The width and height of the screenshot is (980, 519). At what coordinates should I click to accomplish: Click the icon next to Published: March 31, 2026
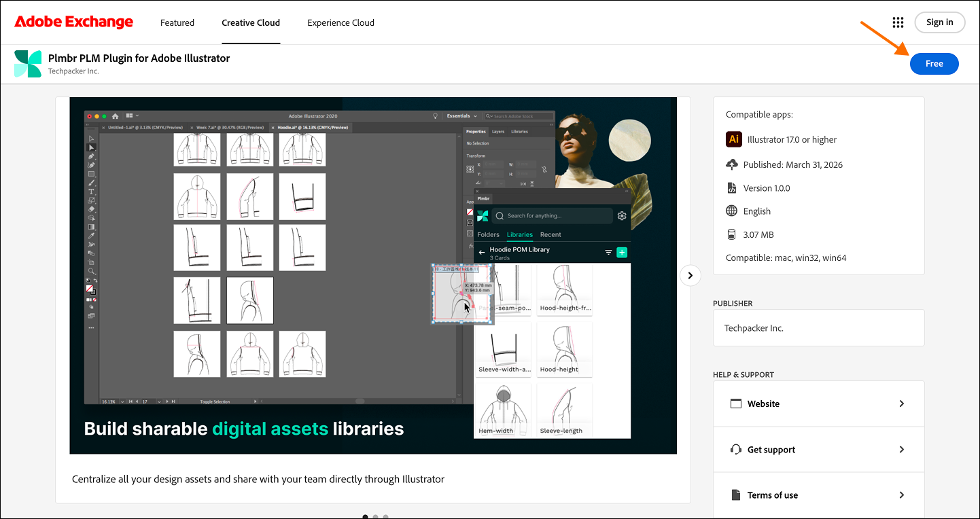pos(733,164)
